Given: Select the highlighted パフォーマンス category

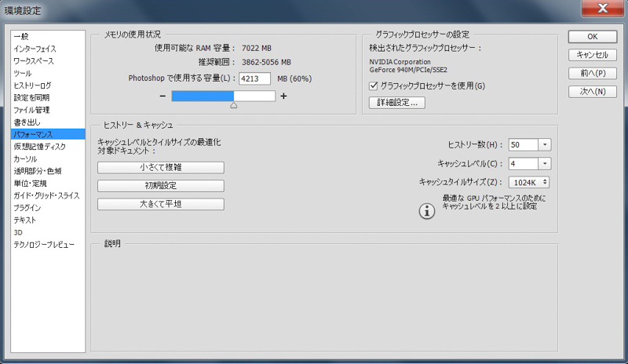Looking at the screenshot, I should tap(48, 134).
